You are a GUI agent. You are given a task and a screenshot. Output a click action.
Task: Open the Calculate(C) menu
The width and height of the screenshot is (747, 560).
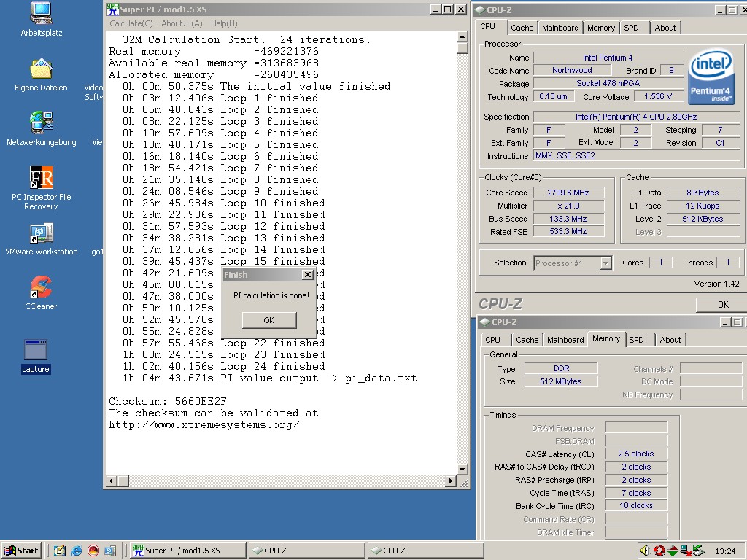click(x=131, y=23)
